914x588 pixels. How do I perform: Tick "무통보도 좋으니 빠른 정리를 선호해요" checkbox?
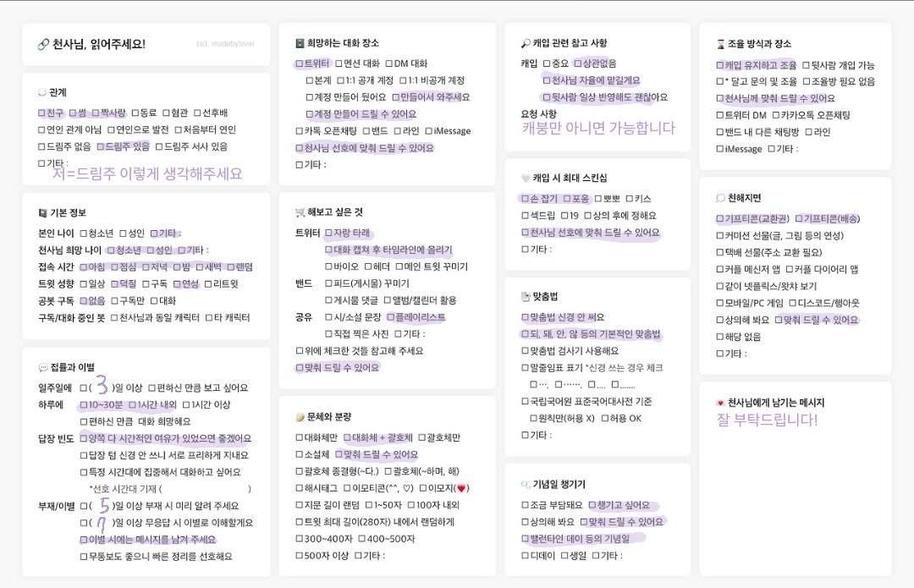click(x=84, y=557)
